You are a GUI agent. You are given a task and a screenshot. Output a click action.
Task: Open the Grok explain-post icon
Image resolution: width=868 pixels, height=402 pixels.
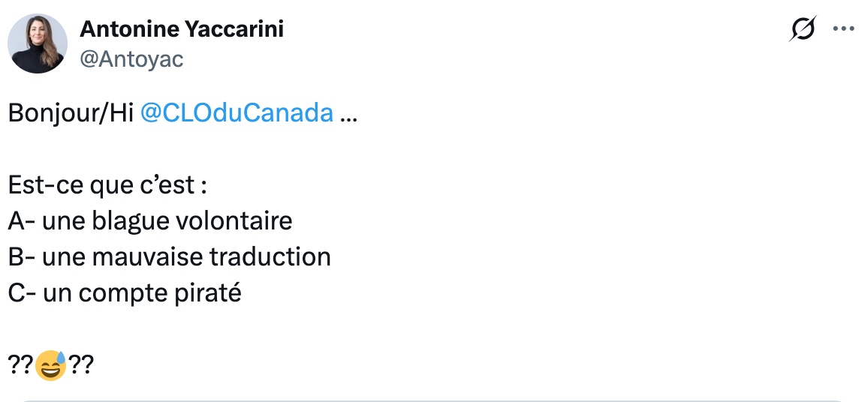[x=803, y=29]
